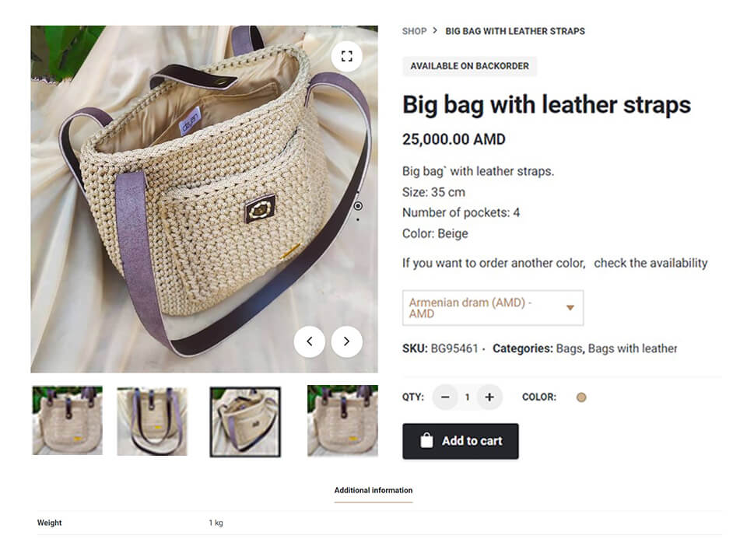Select the first bag front-view thumbnail
747x560 pixels.
coord(67,421)
